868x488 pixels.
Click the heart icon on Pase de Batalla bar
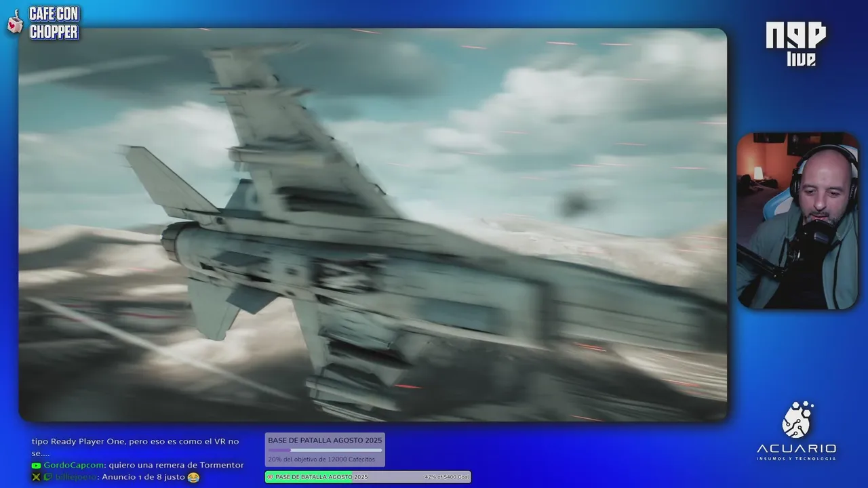[x=271, y=477]
